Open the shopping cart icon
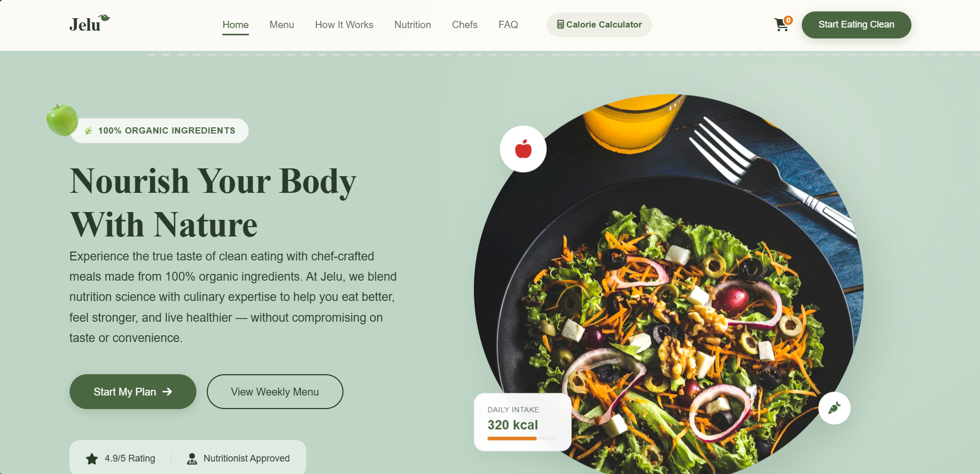Image resolution: width=980 pixels, height=474 pixels. point(781,24)
